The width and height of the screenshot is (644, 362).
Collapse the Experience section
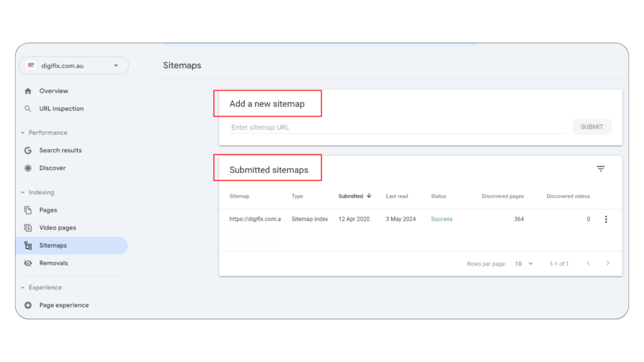click(23, 287)
